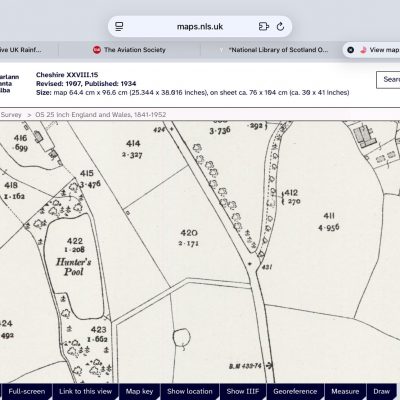
Task: Click the maps.nls.uk address field
Action: click(x=200, y=26)
